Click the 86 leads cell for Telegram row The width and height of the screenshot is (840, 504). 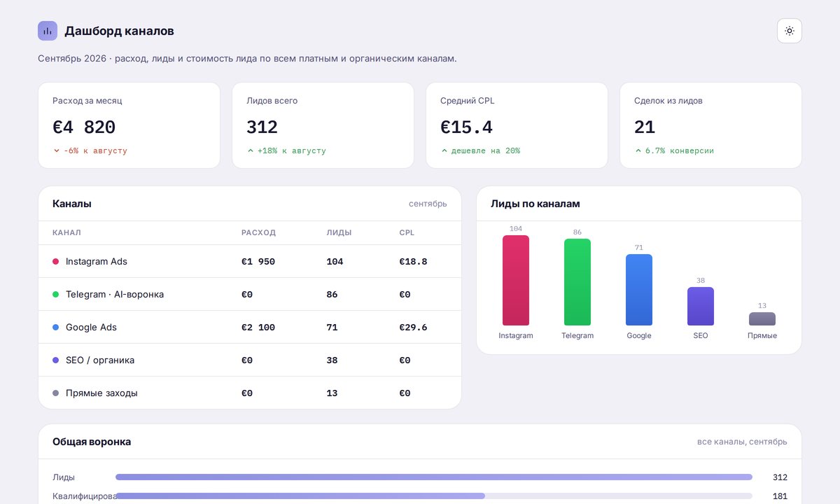[332, 294]
